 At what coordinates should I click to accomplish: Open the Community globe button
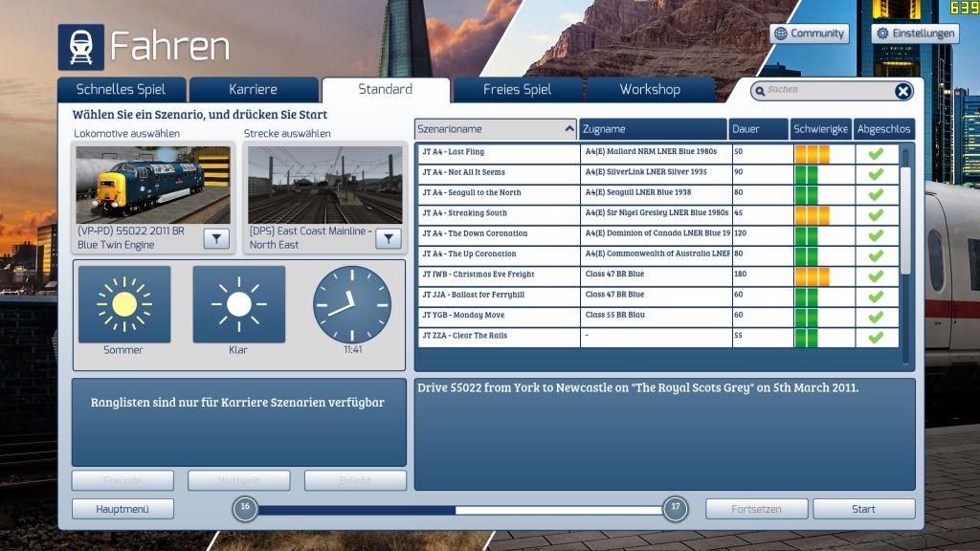click(x=810, y=33)
